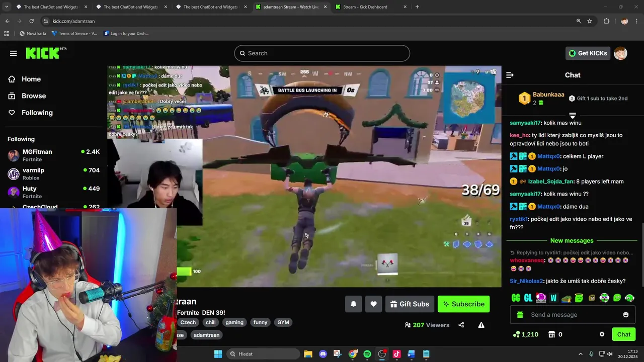Open the Terms of Service bookmark
644x362 pixels.
74,34
